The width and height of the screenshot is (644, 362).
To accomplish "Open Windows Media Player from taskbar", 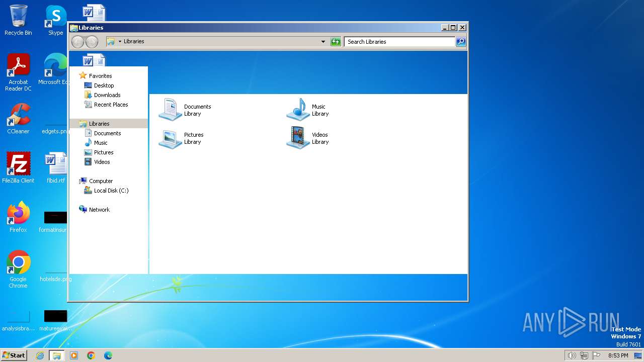I will click(74, 355).
